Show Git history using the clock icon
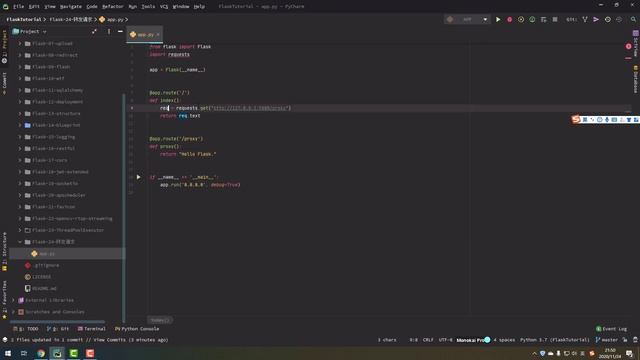The height and width of the screenshot is (360, 640). (608, 19)
